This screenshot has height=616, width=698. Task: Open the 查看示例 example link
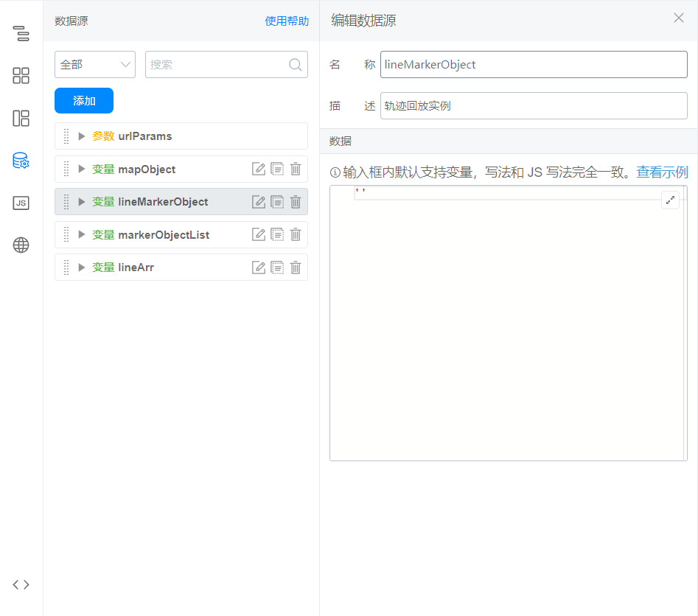pos(662,172)
